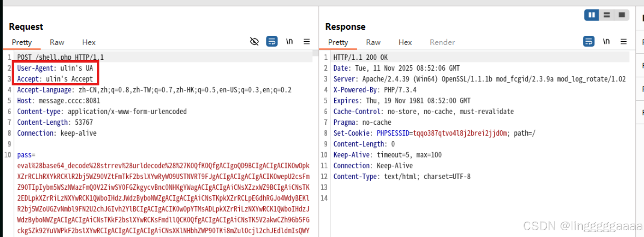Click the Cache-Control response header
The height and width of the screenshot is (237, 644).
tap(424, 111)
